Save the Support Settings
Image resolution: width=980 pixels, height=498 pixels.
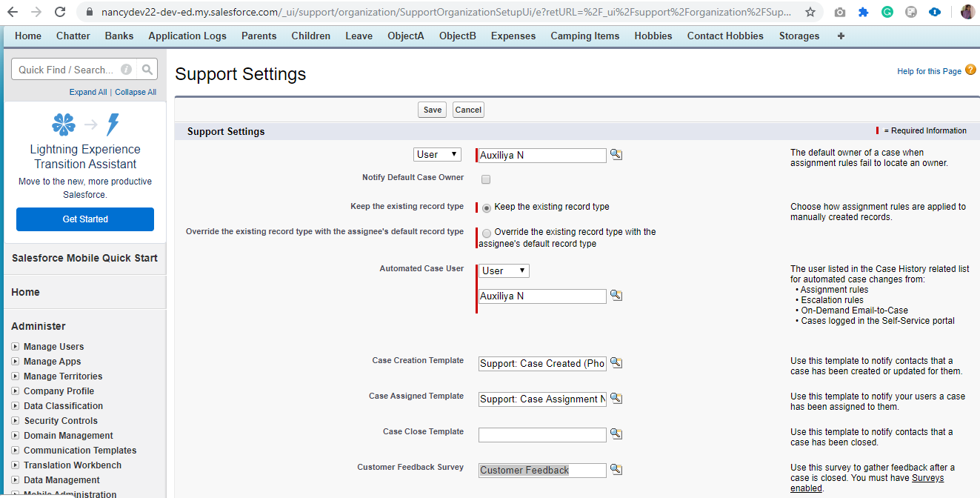coord(432,109)
